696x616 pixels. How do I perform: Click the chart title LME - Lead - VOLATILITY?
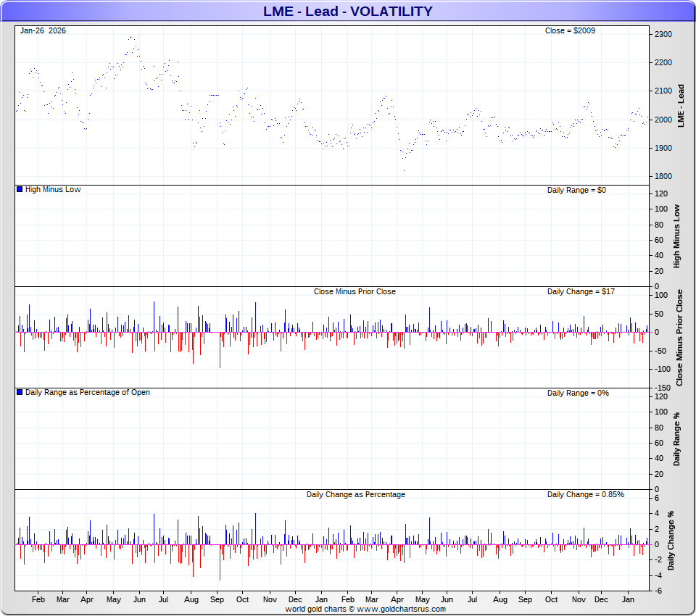point(348,11)
